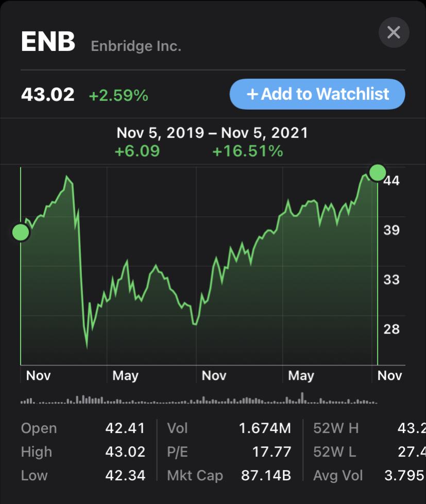Tap the 52W H statistic label

[336, 428]
